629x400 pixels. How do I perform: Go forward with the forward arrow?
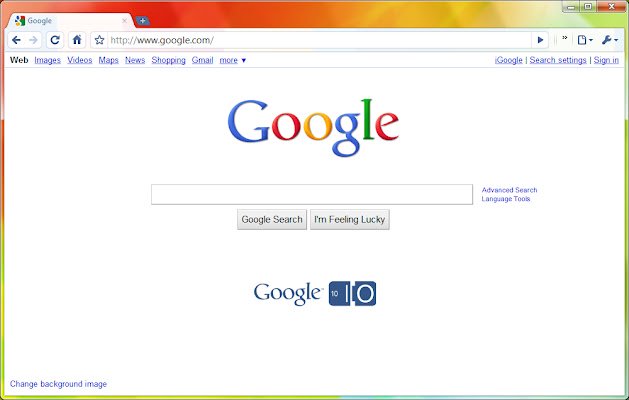tap(33, 40)
